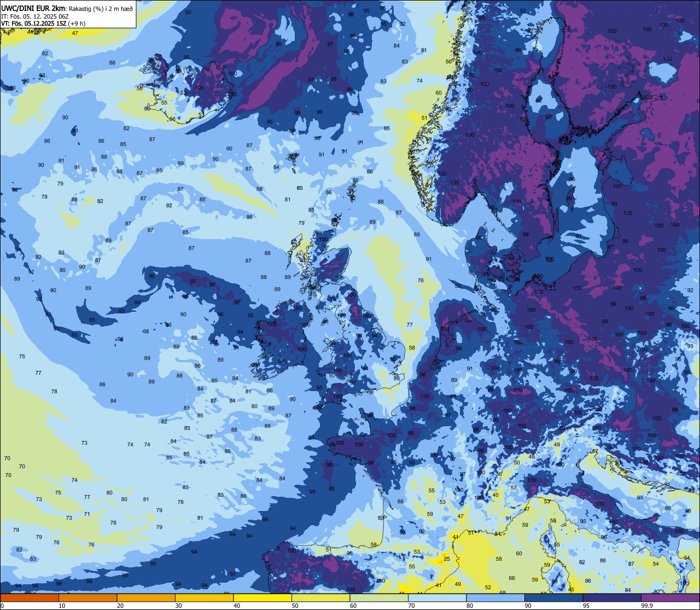This screenshot has width=700, height=610.
Task: Select the bright yellow 40–50 legend swatch
Action: pos(262,597)
